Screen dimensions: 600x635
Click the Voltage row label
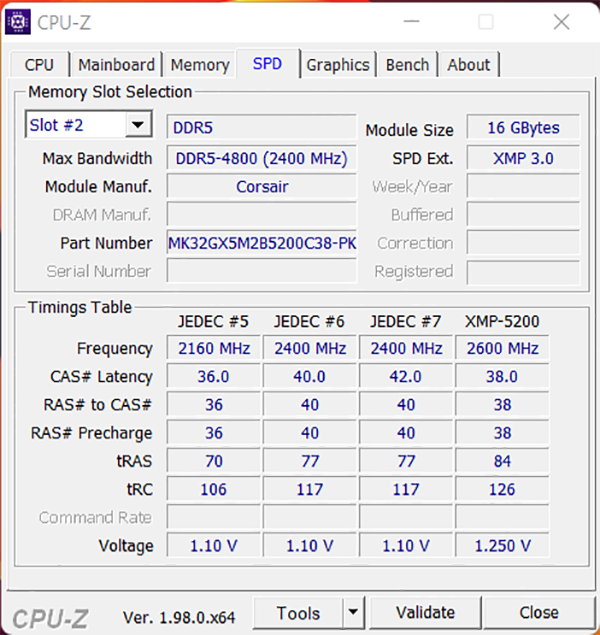coord(126,546)
